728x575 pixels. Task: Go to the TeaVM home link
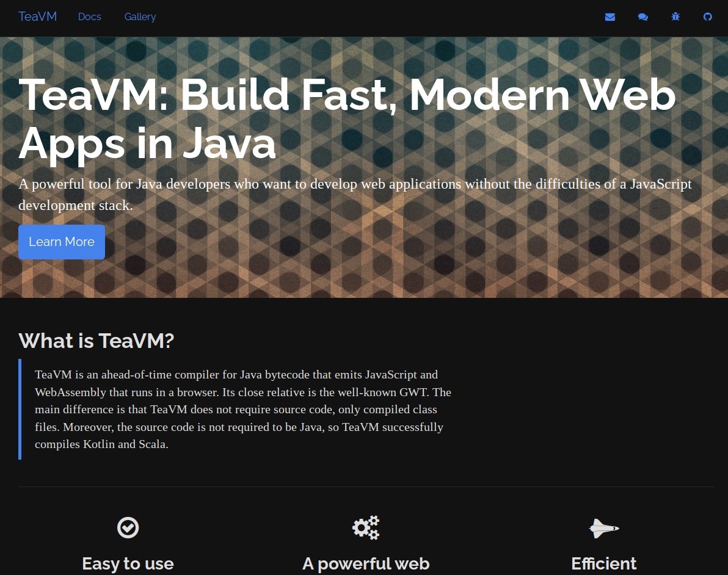coord(38,16)
